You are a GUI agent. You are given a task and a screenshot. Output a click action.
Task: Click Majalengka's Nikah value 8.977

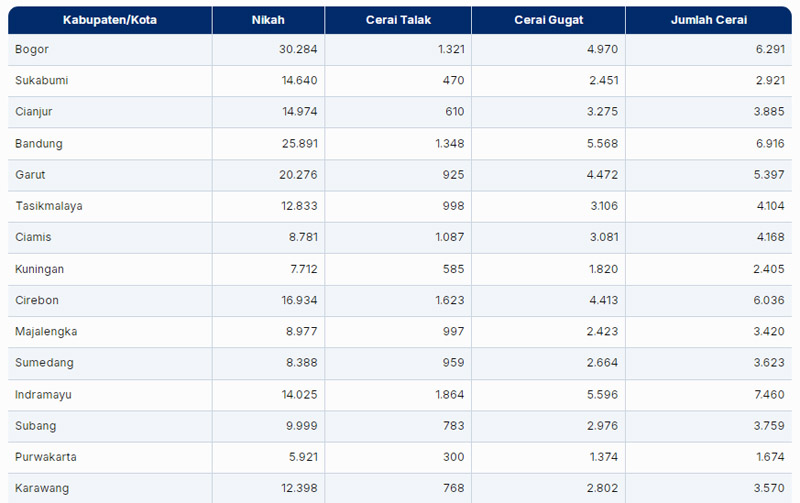point(301,331)
